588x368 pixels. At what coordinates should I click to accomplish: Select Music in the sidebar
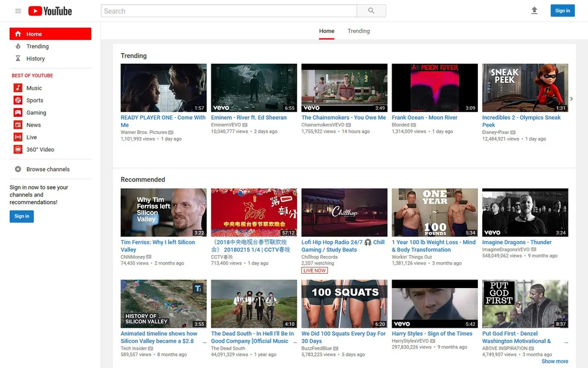(x=33, y=87)
